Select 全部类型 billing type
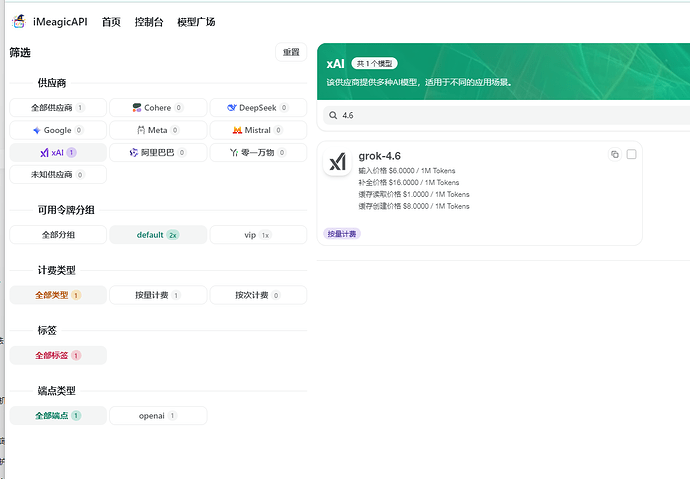 (x=58, y=295)
